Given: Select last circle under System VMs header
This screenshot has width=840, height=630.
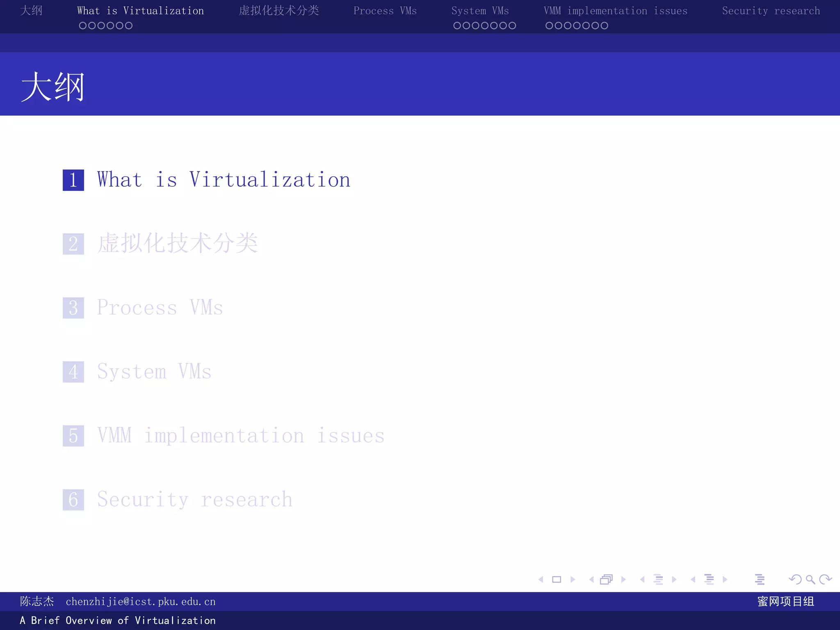Looking at the screenshot, I should pos(512,25).
